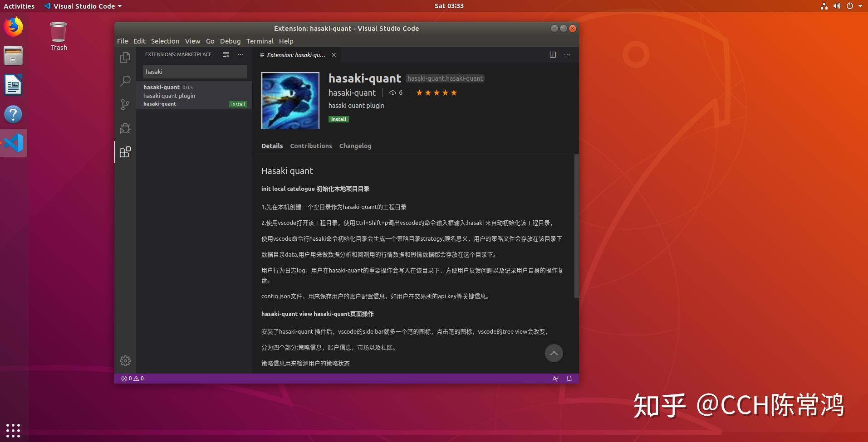Viewport: 868px width, 442px height.
Task: Open the Go menu
Action: [x=210, y=41]
